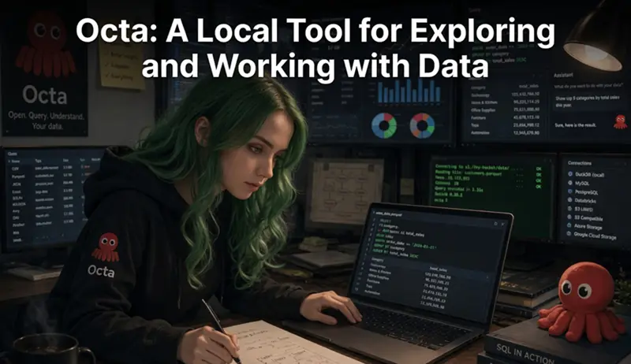631x364 pixels.
Task: Click the Octa octopus logo on poster
Action: tap(45, 43)
